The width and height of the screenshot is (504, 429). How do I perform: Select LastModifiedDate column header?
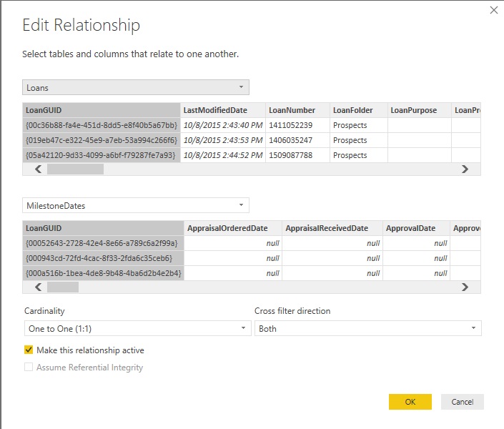(223, 110)
